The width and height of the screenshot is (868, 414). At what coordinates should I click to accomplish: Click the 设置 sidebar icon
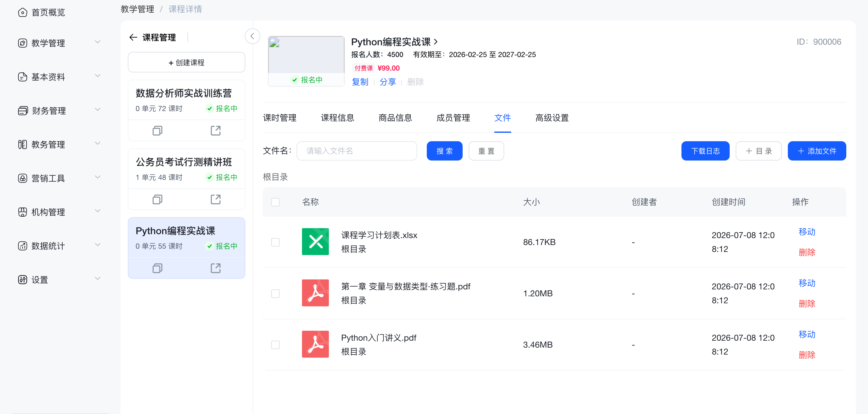tap(22, 279)
